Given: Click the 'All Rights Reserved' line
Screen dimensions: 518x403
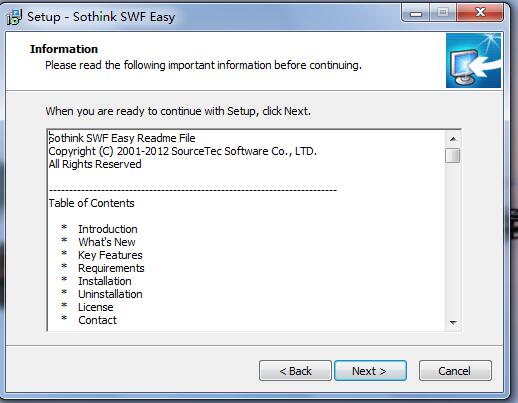Looking at the screenshot, I should point(95,164).
